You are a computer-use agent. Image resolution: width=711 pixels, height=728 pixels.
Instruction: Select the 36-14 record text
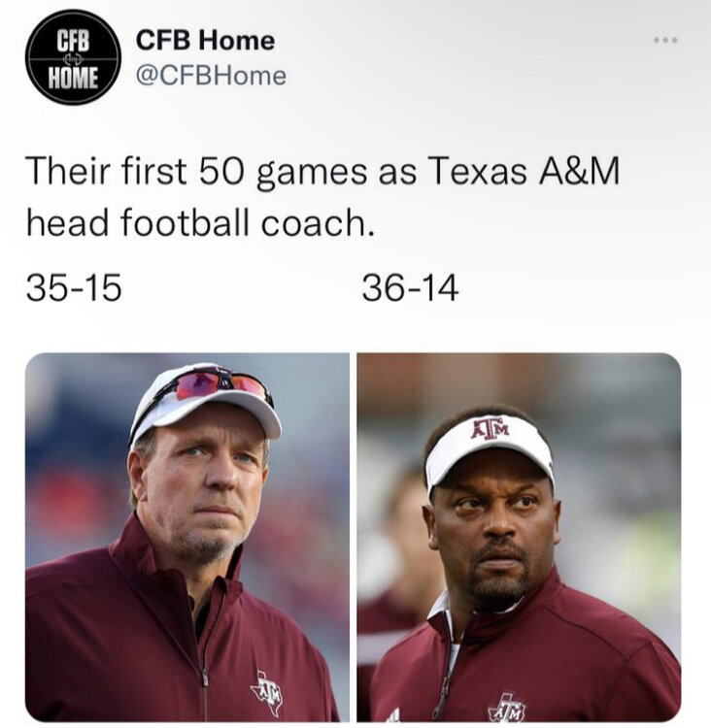tap(409, 288)
